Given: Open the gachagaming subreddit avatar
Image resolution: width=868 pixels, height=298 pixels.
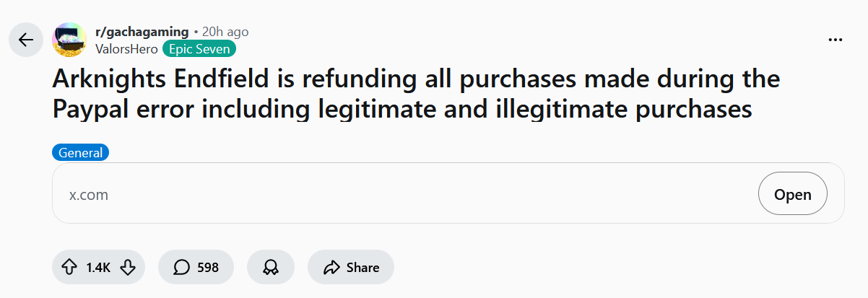Looking at the screenshot, I should [x=70, y=40].
